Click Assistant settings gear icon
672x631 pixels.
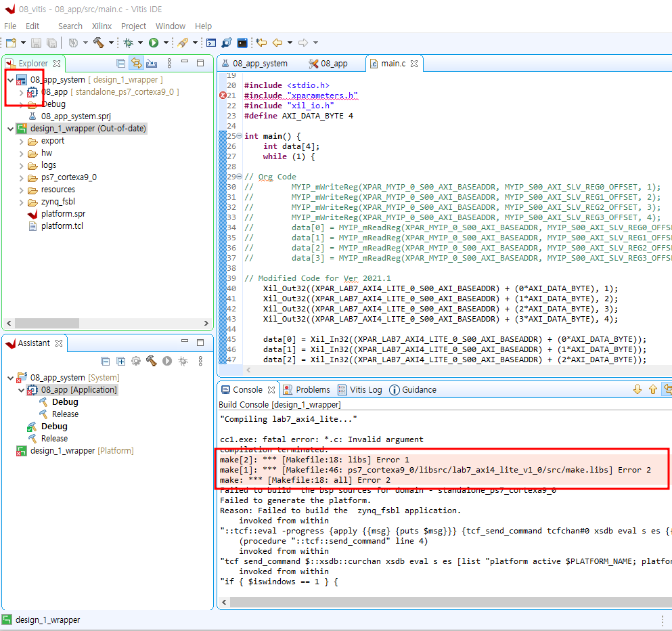(136, 361)
